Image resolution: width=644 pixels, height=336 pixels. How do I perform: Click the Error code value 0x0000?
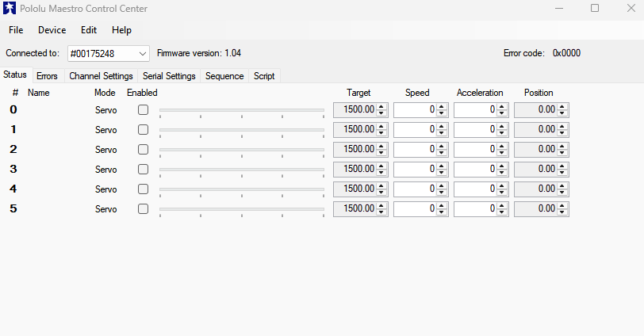click(x=566, y=53)
